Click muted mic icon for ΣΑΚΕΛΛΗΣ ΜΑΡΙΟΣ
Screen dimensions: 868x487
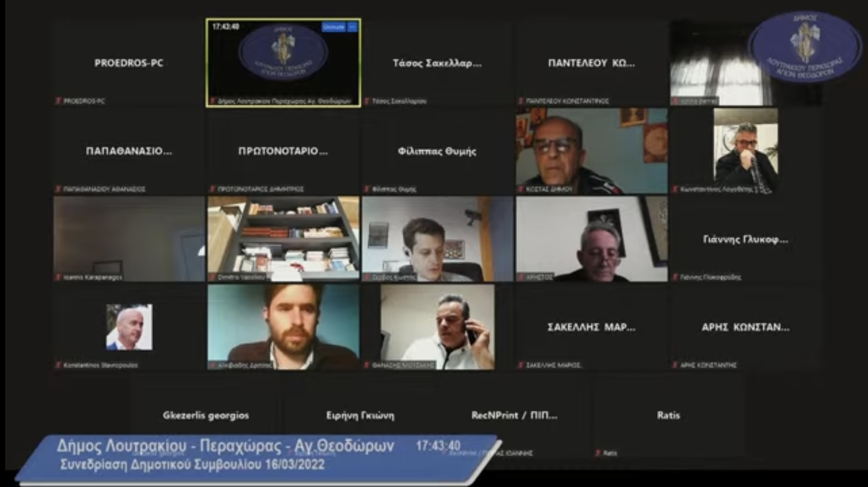[521, 365]
